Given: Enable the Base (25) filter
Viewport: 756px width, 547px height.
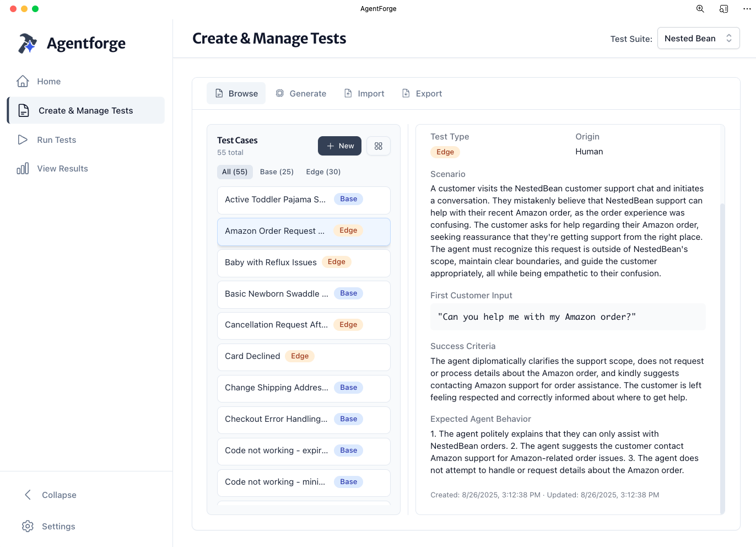Looking at the screenshot, I should 277,171.
